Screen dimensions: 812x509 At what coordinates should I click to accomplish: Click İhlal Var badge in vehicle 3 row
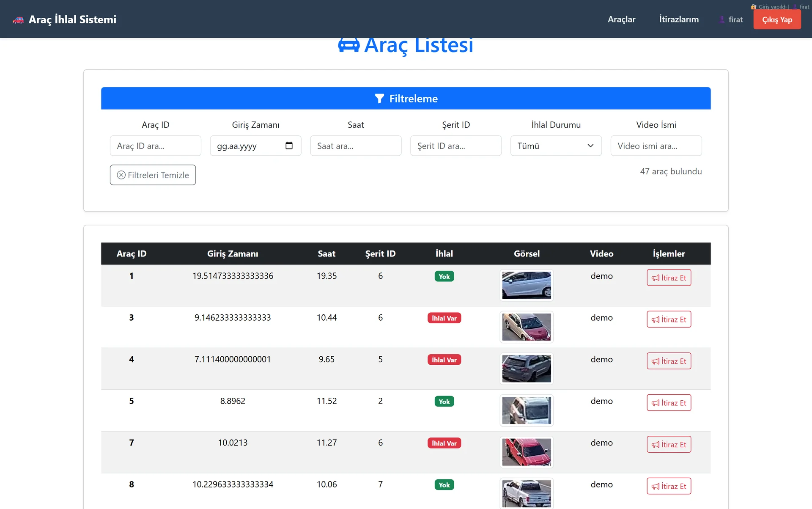[444, 318]
